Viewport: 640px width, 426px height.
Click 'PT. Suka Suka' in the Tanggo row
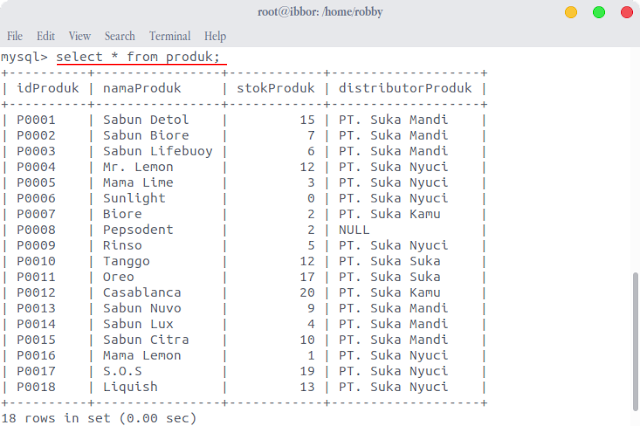(x=390, y=261)
